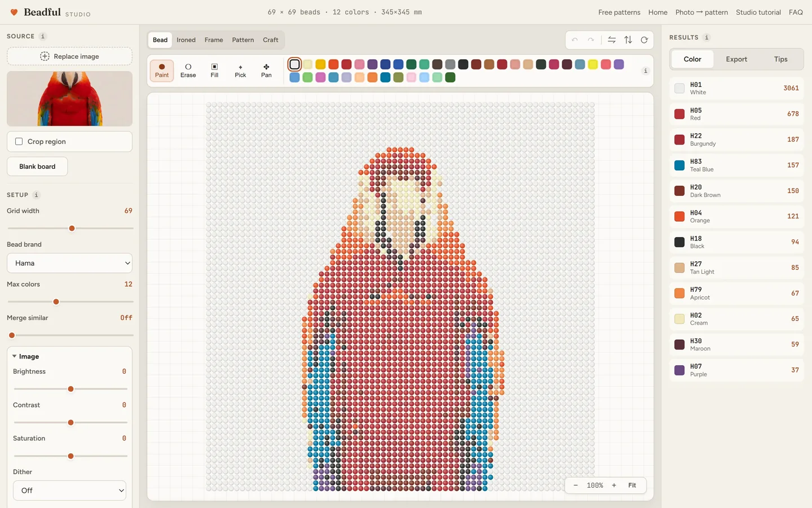Viewport: 812px width, 508px height.
Task: Open the Tips results tab
Action: [x=780, y=59]
